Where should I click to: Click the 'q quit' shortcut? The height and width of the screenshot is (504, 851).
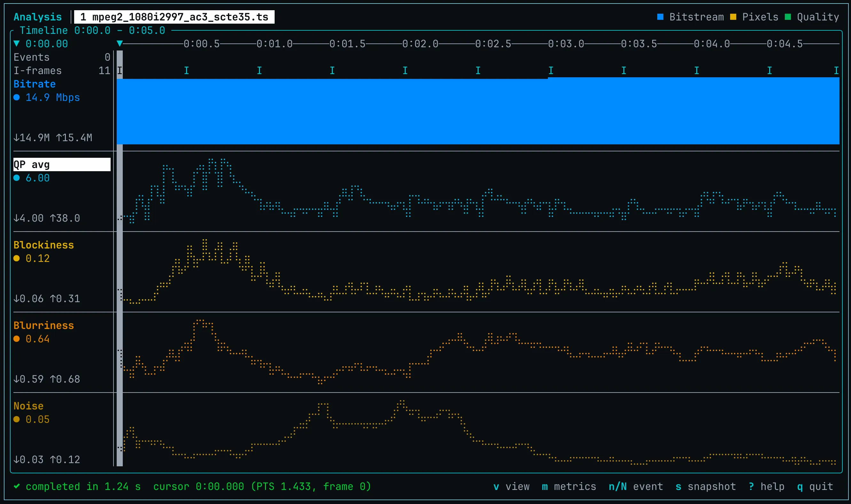[x=815, y=486]
